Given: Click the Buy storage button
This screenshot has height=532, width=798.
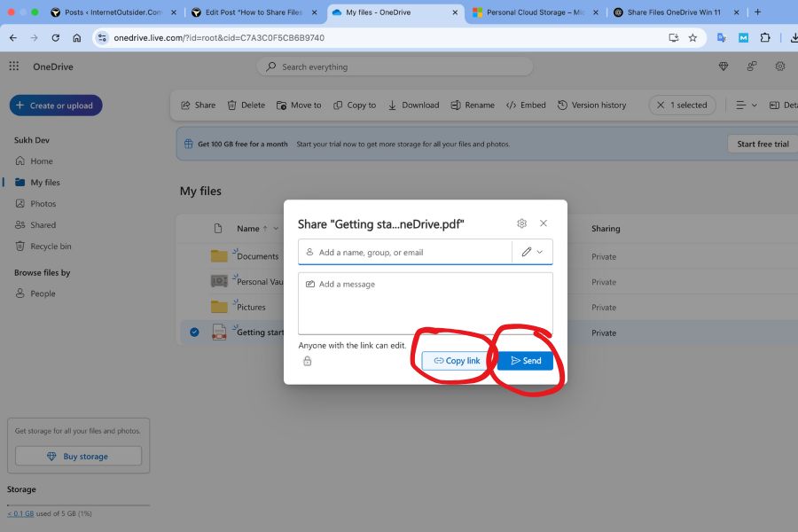Looking at the screenshot, I should pyautogui.click(x=78, y=456).
